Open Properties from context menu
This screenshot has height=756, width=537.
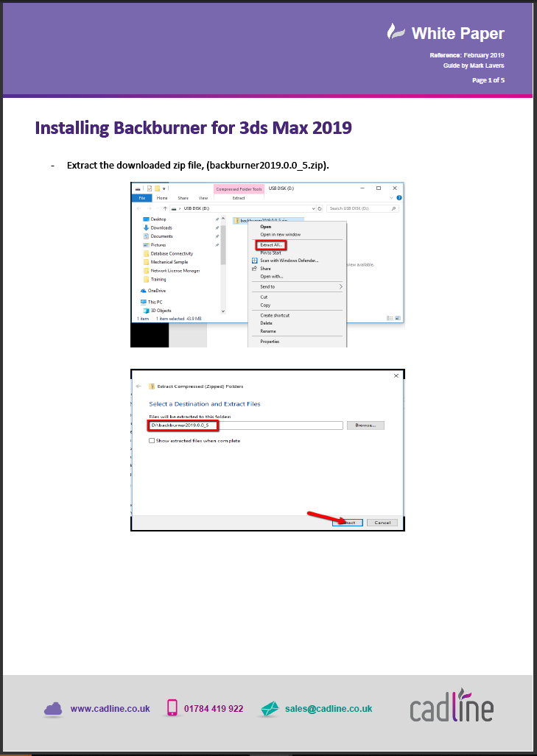(270, 342)
